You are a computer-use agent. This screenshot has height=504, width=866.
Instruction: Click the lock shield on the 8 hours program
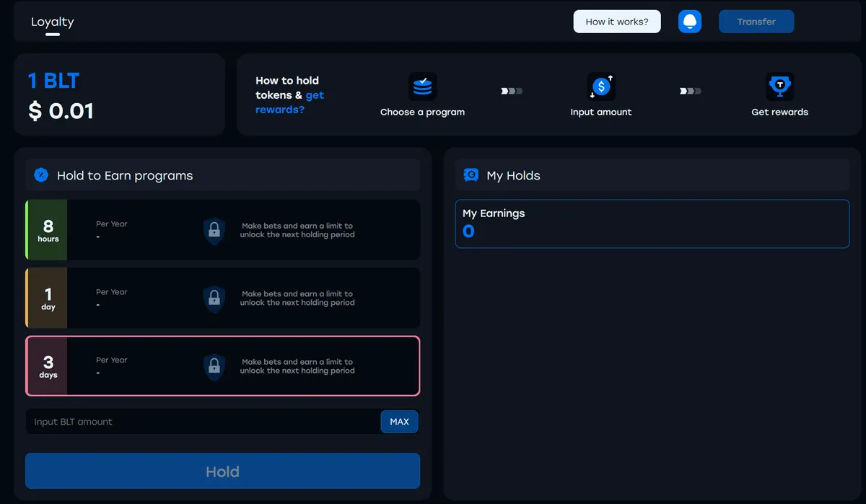pos(214,231)
